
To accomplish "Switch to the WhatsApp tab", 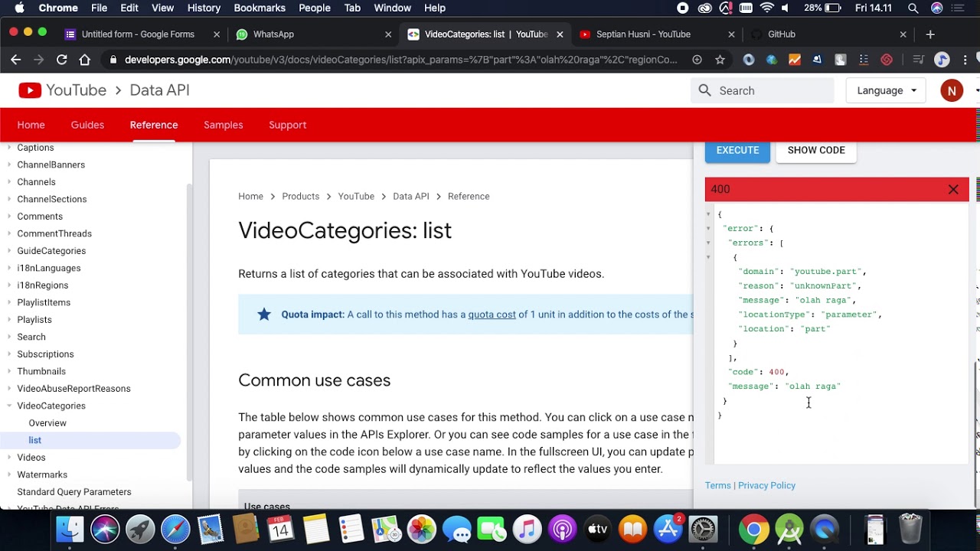I will point(273,34).
